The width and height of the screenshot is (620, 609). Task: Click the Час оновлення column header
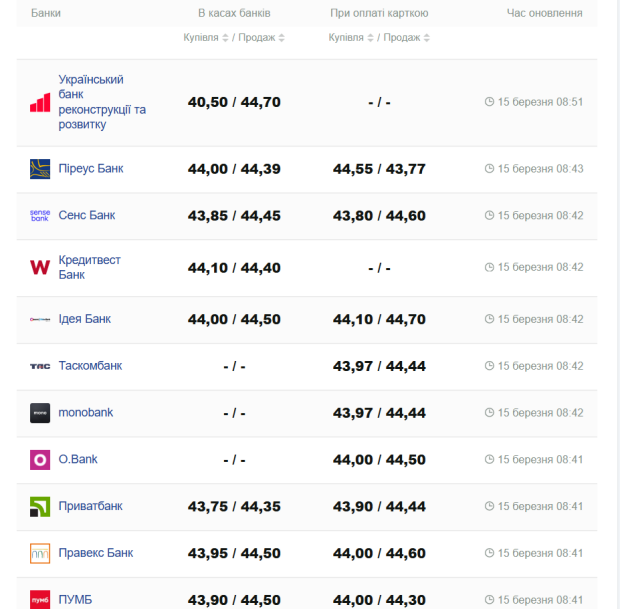[x=544, y=14]
